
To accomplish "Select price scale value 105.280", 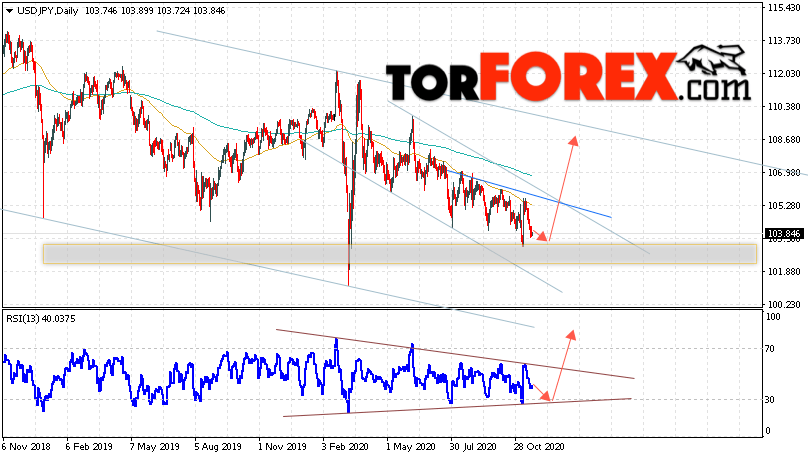I will [x=784, y=206].
